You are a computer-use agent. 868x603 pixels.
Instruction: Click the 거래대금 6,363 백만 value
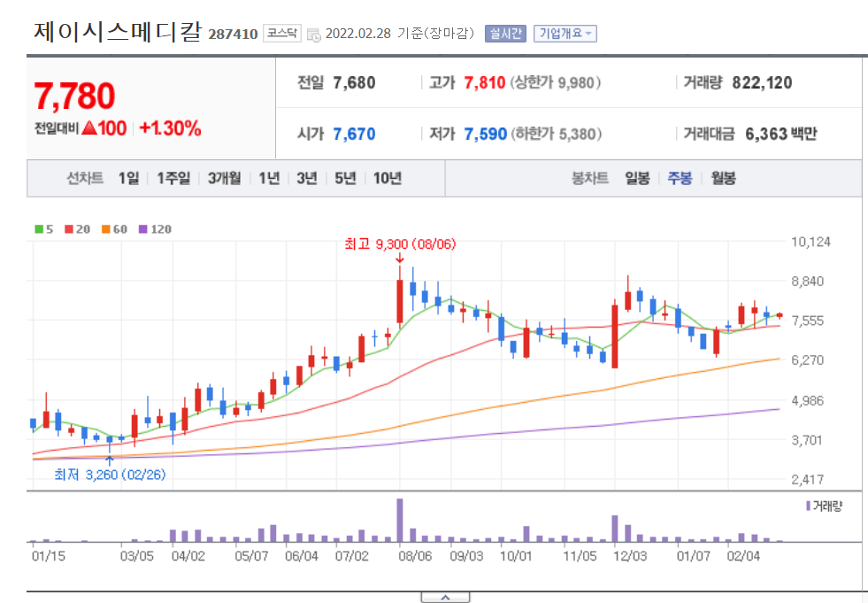pyautogui.click(x=780, y=134)
